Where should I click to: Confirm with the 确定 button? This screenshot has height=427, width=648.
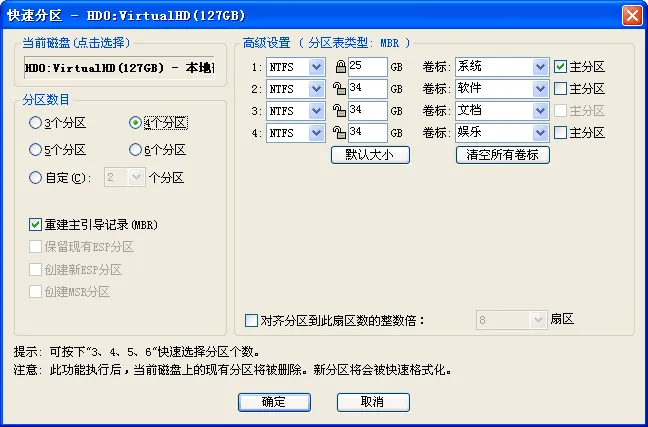pyautogui.click(x=274, y=402)
